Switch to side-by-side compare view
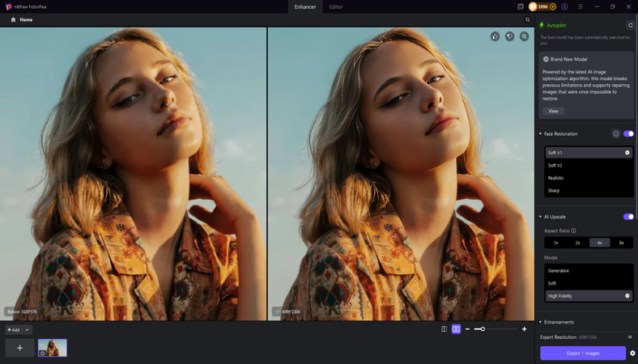Viewport: 638px width, 364px height. coord(456,329)
